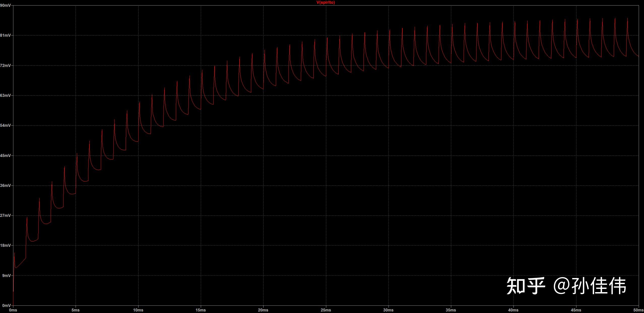Click the 40ms time axis label
Image resolution: width=644 pixels, height=313 pixels.
tap(513, 310)
